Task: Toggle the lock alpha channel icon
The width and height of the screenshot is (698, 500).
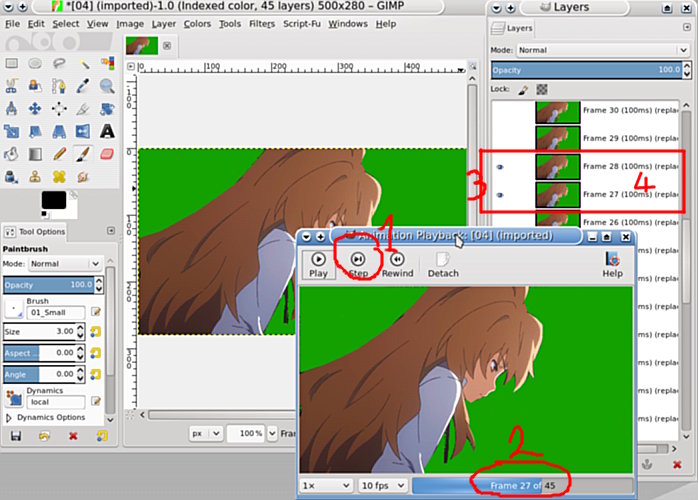Action: (x=542, y=89)
